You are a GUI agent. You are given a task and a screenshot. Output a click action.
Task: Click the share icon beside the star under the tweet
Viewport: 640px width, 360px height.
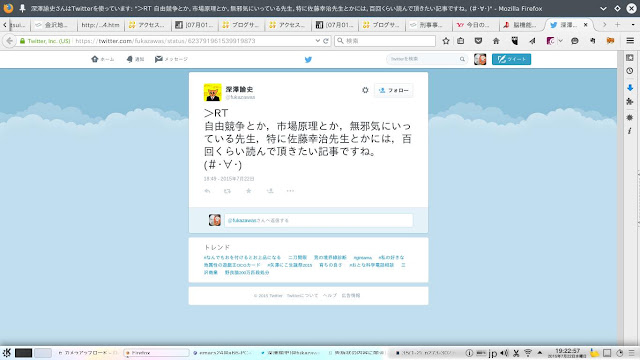270,191
